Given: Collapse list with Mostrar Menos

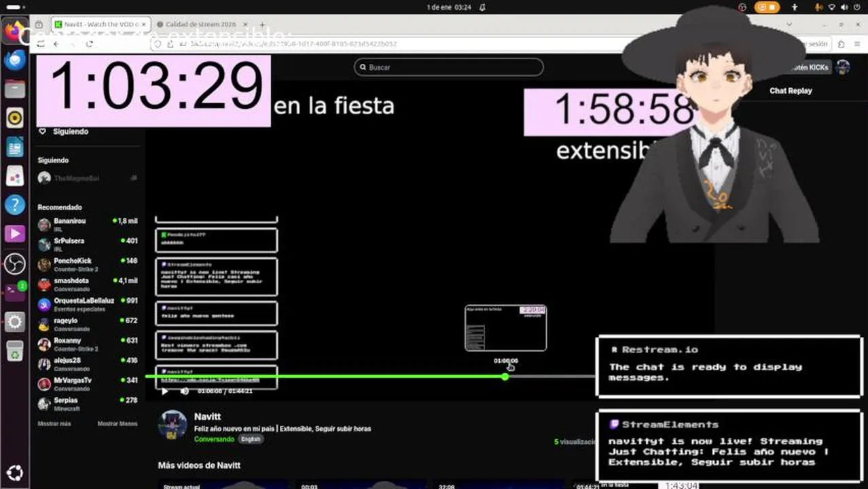Looking at the screenshot, I should (x=117, y=423).
